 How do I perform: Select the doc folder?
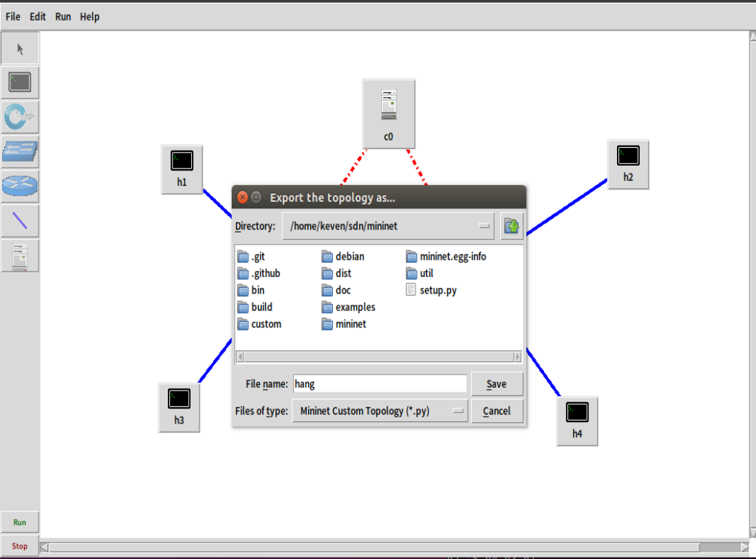[336, 290]
